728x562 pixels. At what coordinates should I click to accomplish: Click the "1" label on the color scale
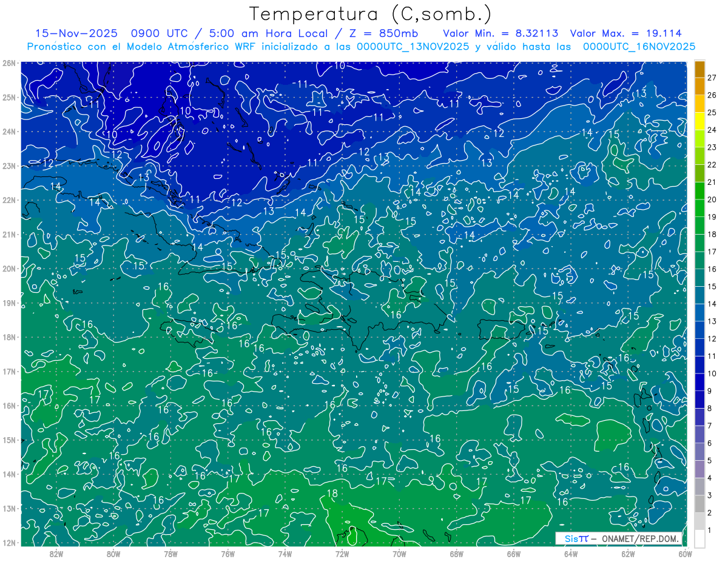tap(710, 530)
